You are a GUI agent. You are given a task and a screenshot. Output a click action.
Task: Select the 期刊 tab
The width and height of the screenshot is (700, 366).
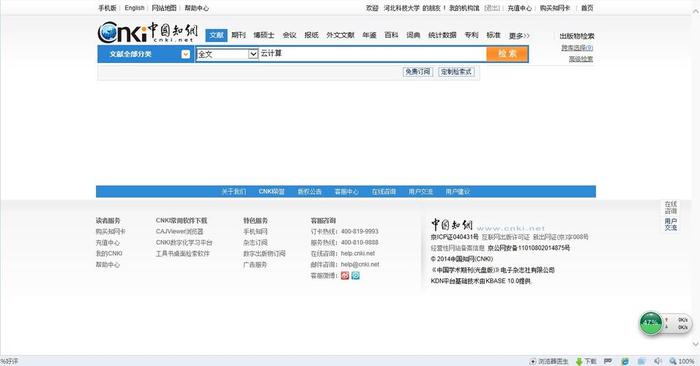[x=238, y=35]
